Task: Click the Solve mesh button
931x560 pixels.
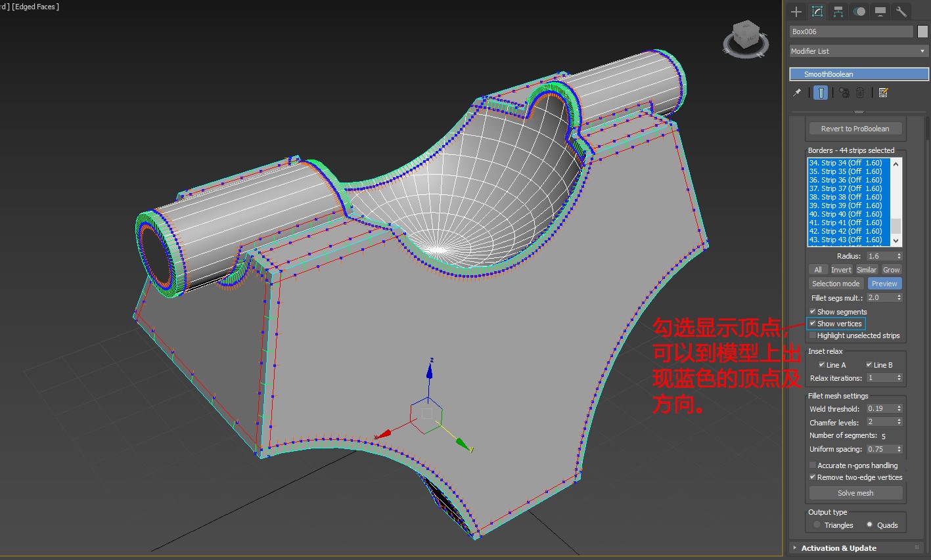Action: click(855, 493)
